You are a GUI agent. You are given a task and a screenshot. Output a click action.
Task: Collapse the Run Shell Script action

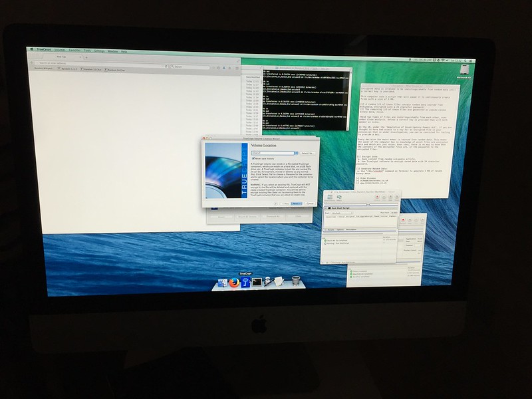[325, 208]
